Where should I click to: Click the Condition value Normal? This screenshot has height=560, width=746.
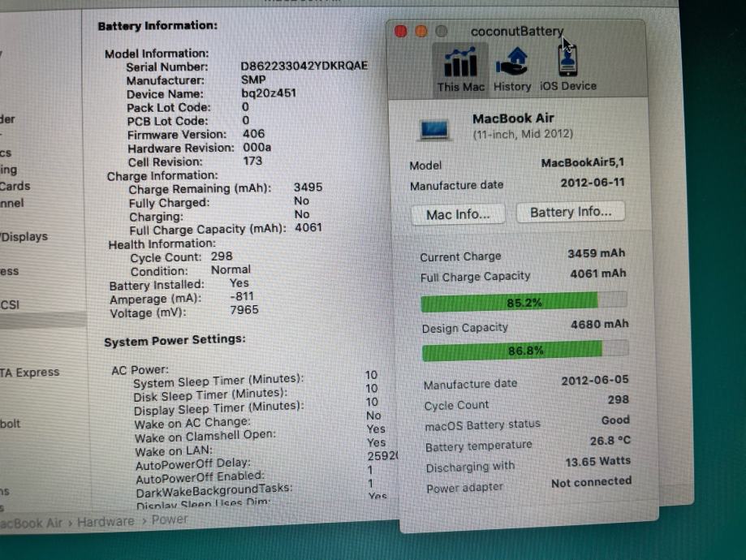[231, 269]
